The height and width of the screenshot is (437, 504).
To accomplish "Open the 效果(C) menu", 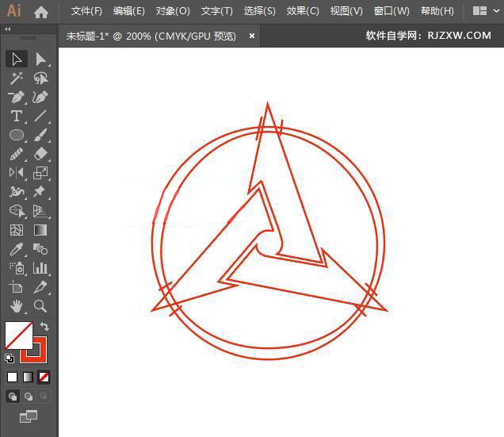I will [x=303, y=11].
